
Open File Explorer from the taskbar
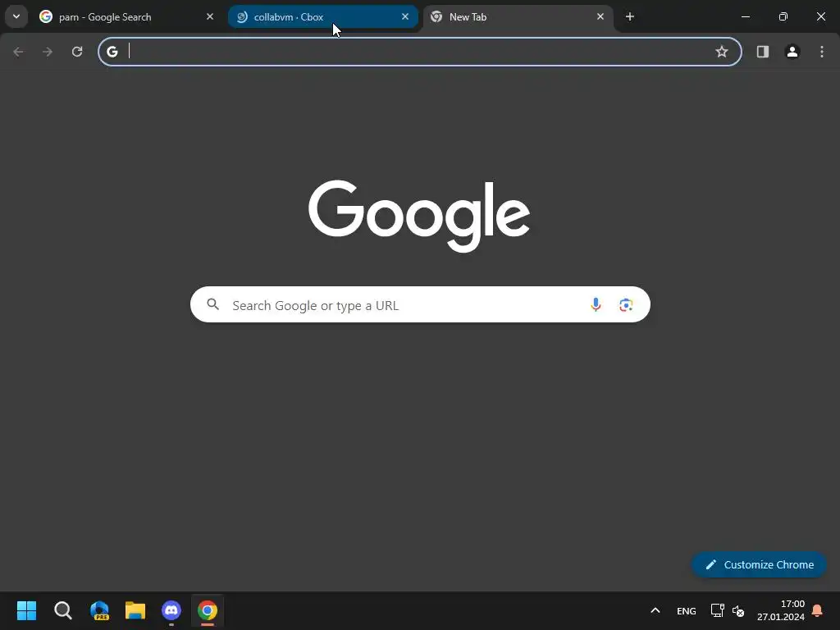click(x=135, y=610)
